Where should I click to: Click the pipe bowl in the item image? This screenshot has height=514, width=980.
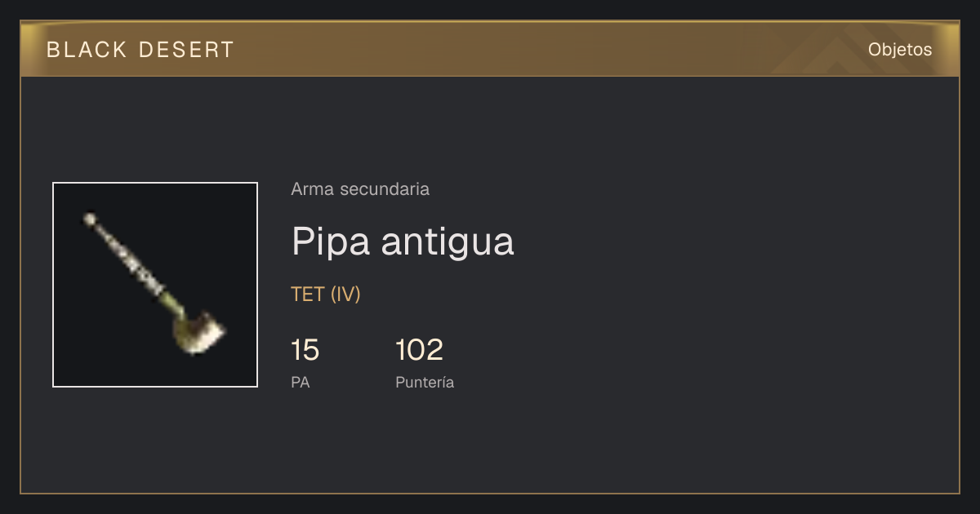coord(198,333)
